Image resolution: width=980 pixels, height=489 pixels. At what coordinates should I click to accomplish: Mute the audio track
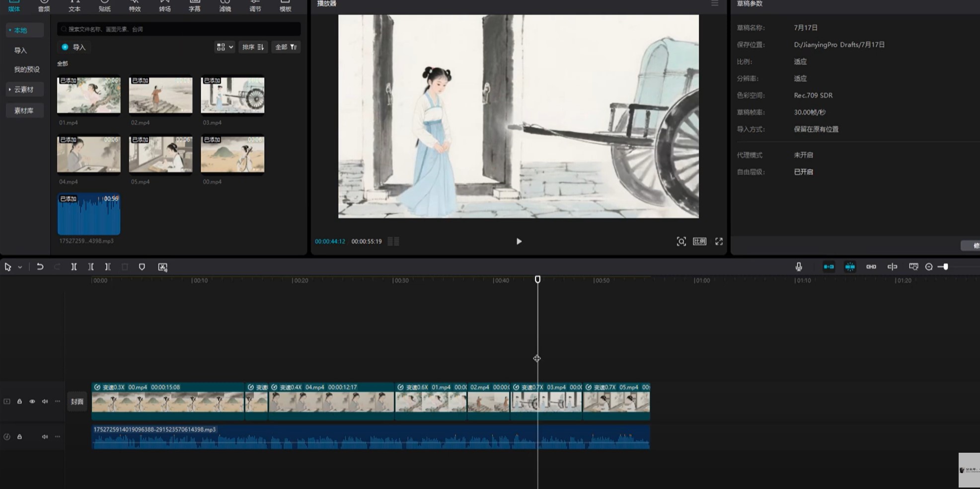[45, 437]
